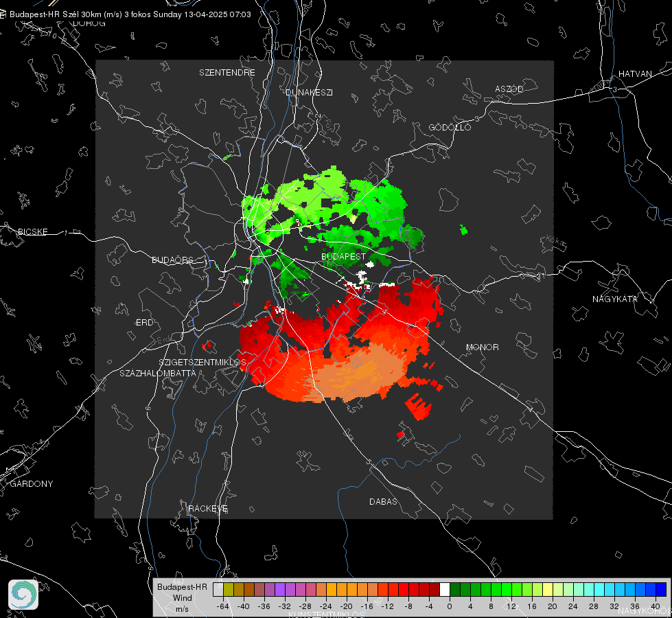Click the title text 'Budapest-HR Szél 30km (m/s)'
The width and height of the screenshot is (672, 618).
point(66,14)
